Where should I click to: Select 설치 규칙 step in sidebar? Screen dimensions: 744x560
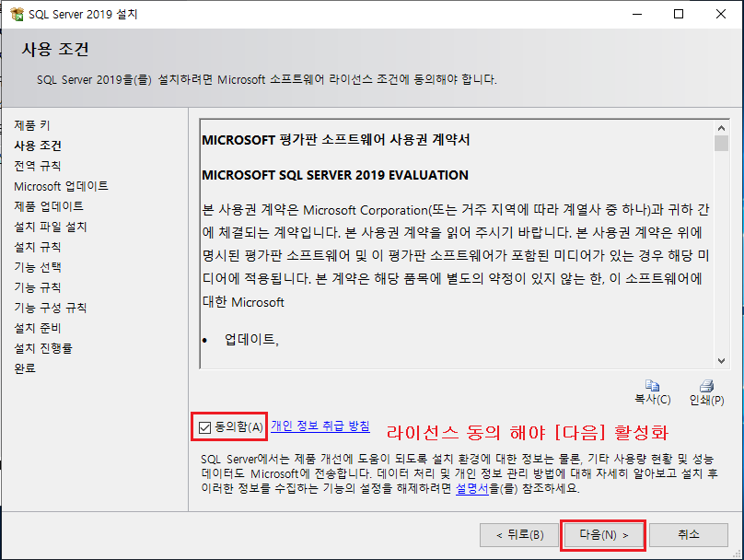pos(38,247)
